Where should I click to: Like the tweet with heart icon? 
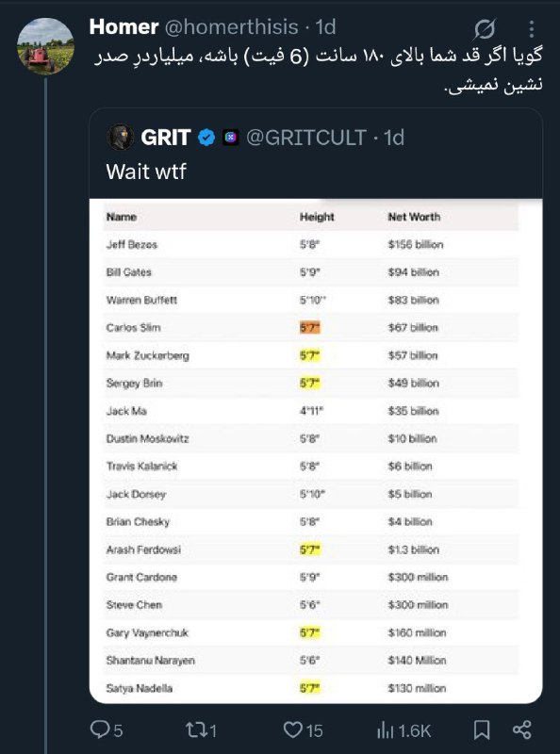[292, 729]
